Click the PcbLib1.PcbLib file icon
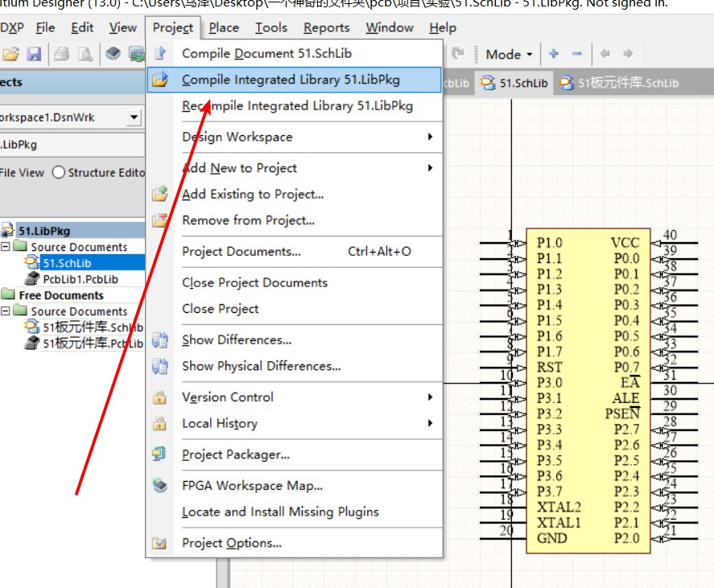 [32, 278]
